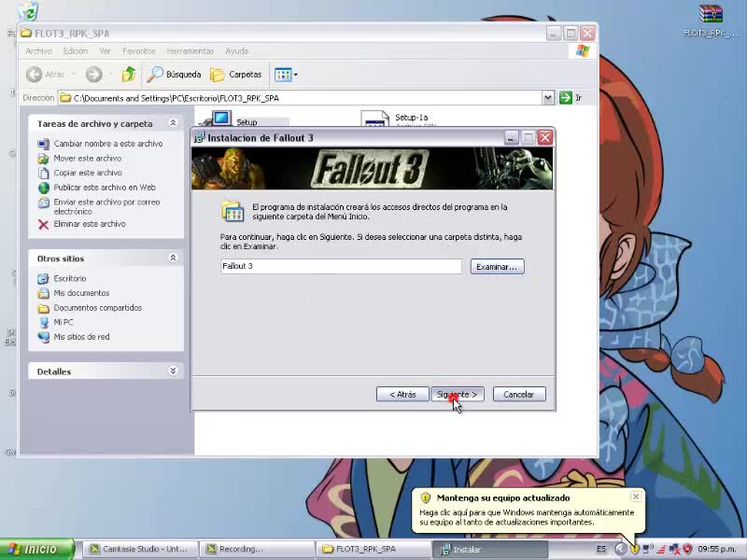The height and width of the screenshot is (560, 747).
Task: Click the Siguiente button in the installer
Action: click(458, 394)
